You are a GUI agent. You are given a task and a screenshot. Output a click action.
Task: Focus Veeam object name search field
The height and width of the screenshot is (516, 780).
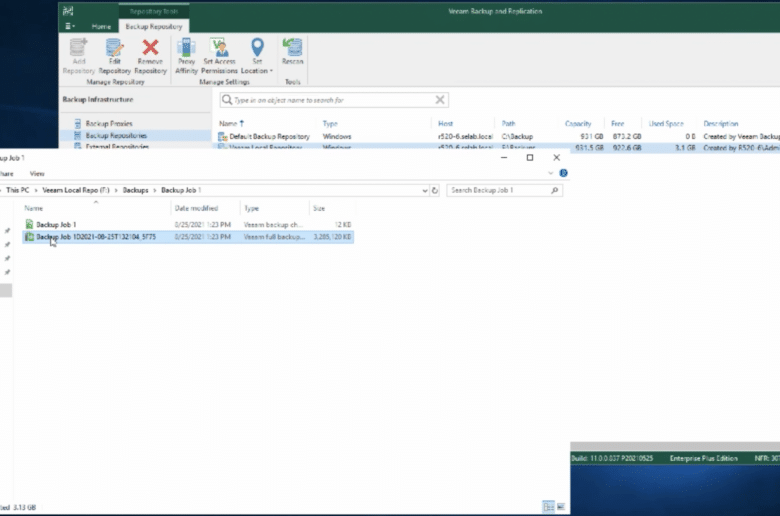[333, 100]
